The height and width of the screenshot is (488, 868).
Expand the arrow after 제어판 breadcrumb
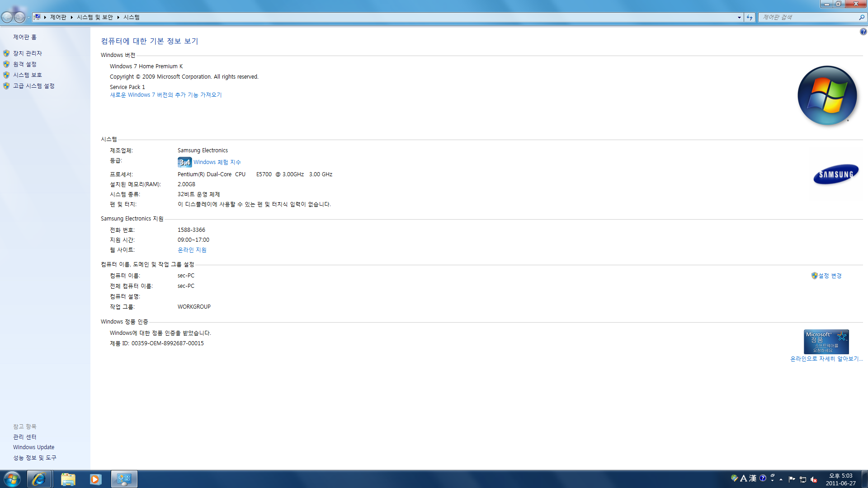pyautogui.click(x=72, y=17)
